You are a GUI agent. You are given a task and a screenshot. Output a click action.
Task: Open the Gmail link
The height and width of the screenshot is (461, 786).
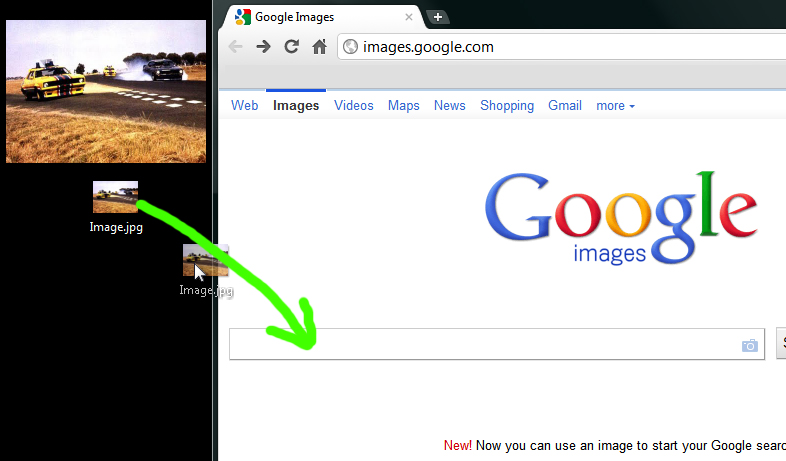[565, 106]
